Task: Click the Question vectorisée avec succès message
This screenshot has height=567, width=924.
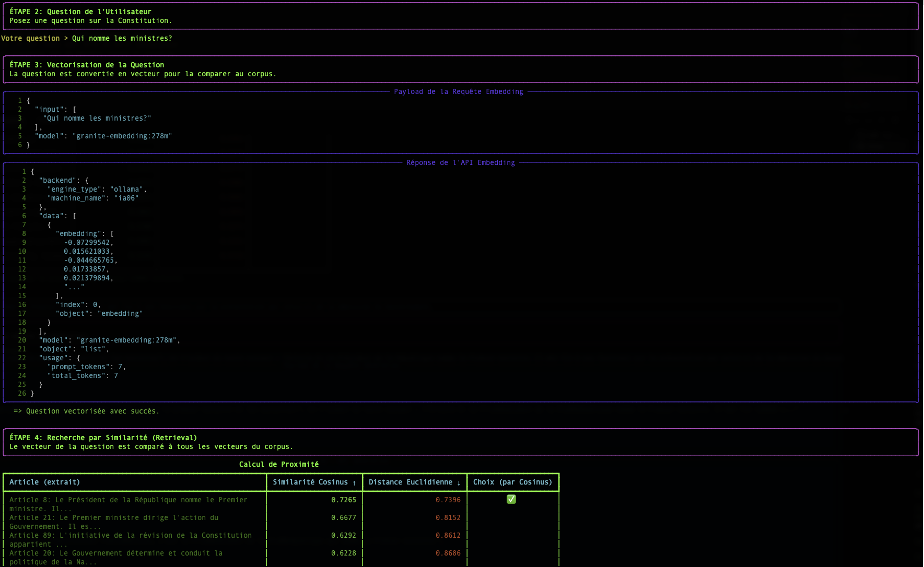Action: (86, 411)
